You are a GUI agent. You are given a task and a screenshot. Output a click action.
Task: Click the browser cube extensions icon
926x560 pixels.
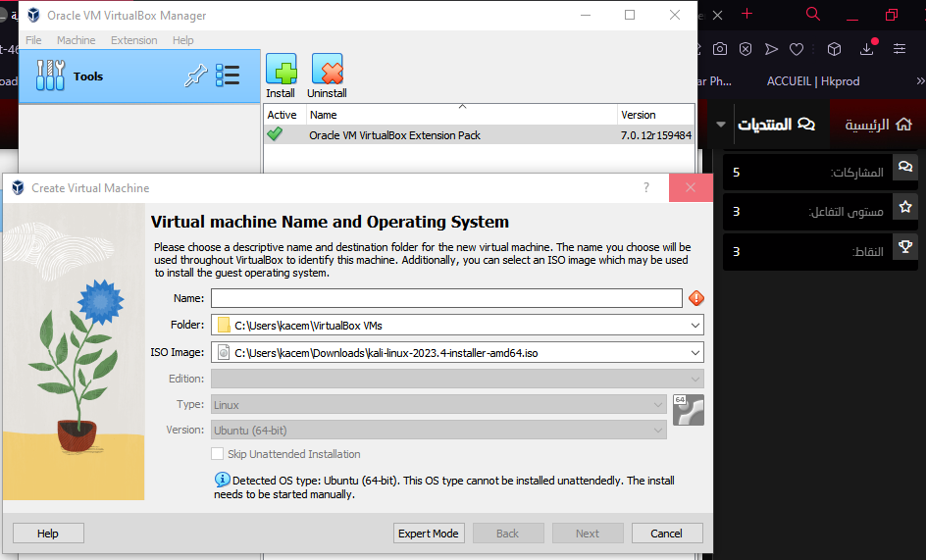tap(834, 49)
